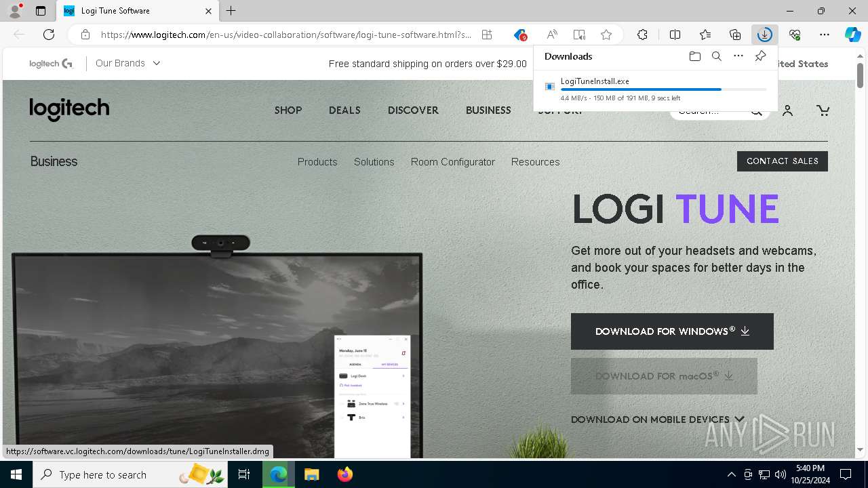Viewport: 868px width, 488px height.
Task: Open Collections
Action: tap(735, 35)
